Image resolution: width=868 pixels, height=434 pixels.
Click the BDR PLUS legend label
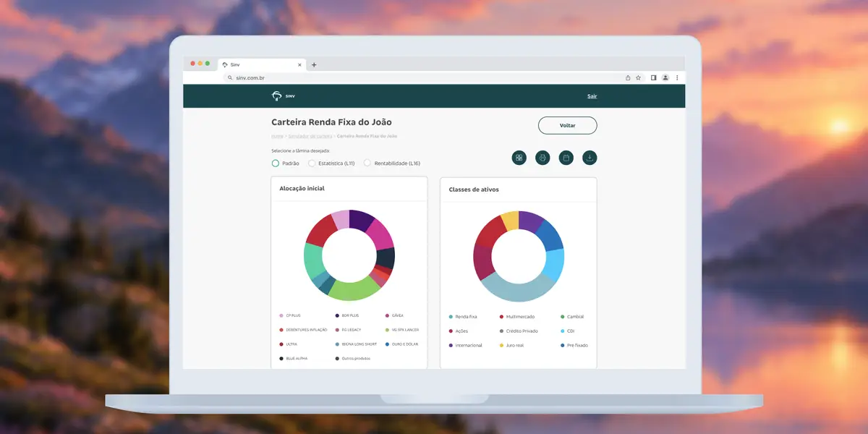coord(350,315)
